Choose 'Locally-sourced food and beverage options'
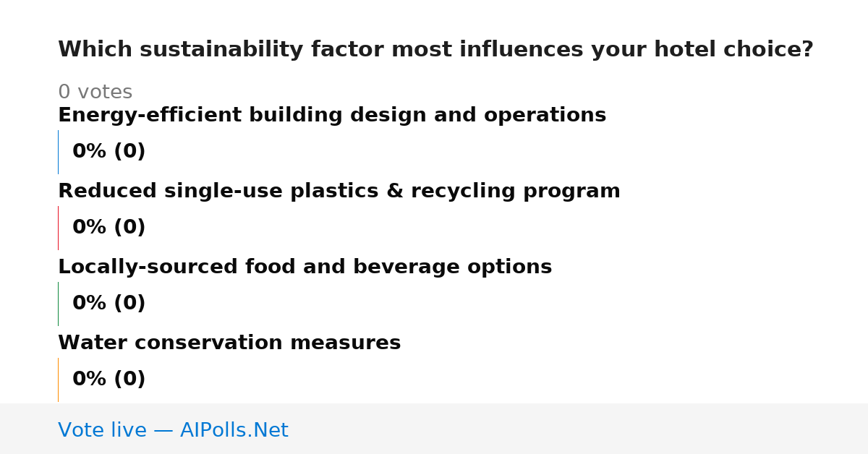 click(x=305, y=267)
